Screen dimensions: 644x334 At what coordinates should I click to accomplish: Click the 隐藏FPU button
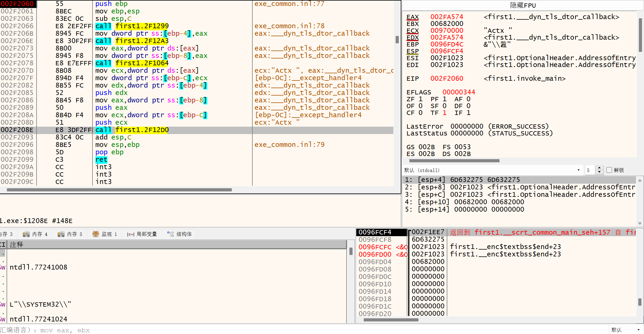click(x=523, y=5)
